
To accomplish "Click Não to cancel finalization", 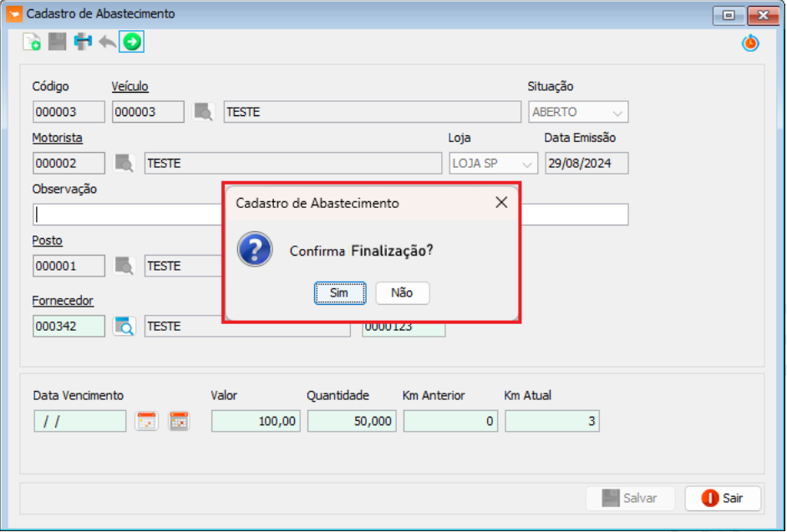I will pyautogui.click(x=402, y=293).
